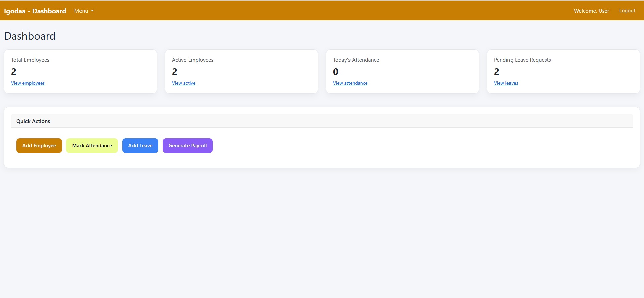Click the Total Employees count 2
The width and height of the screenshot is (644, 298).
pyautogui.click(x=14, y=72)
